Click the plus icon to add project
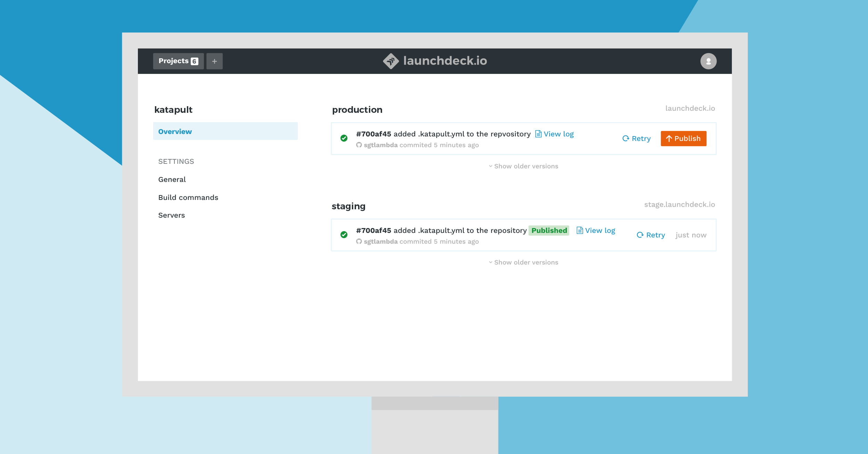The width and height of the screenshot is (868, 454). [x=214, y=61]
